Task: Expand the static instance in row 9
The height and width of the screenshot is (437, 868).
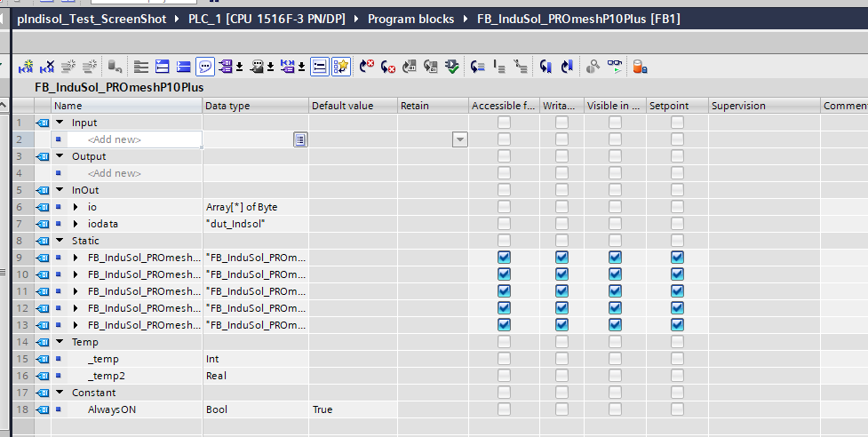Action: tap(76, 258)
